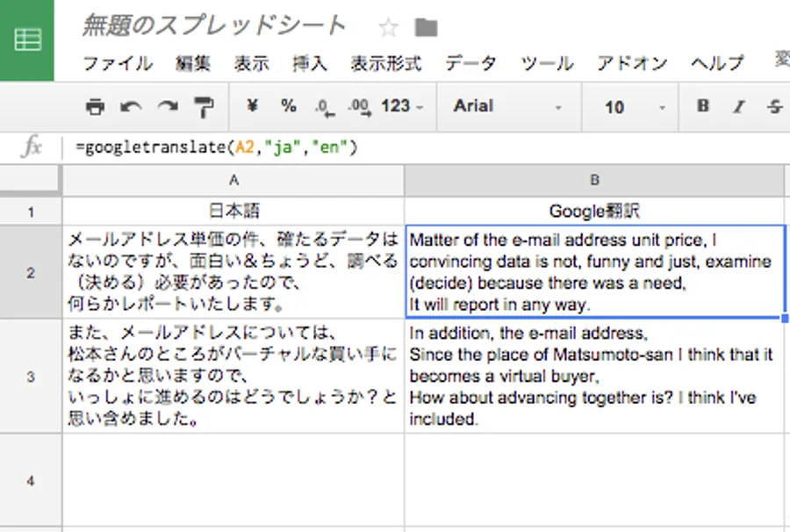
Task: Select cell B3 starting In addition
Action: [594, 376]
